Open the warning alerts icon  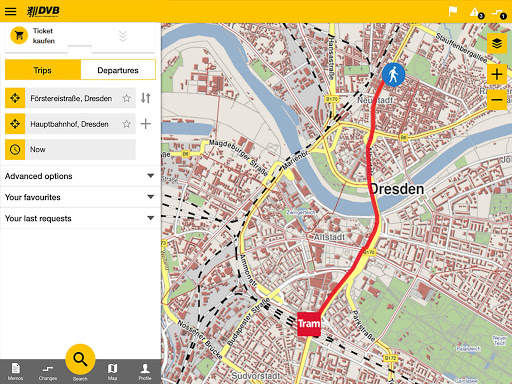click(x=476, y=13)
